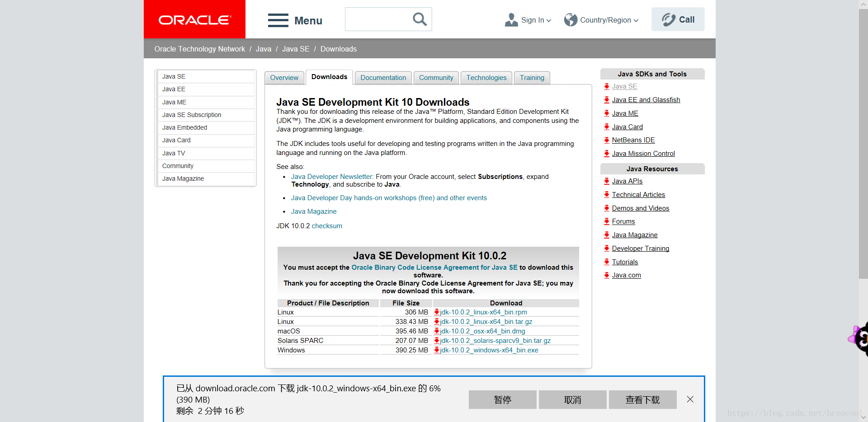Select Java SE in left sidebar
The width and height of the screenshot is (868, 422).
tap(206, 76)
